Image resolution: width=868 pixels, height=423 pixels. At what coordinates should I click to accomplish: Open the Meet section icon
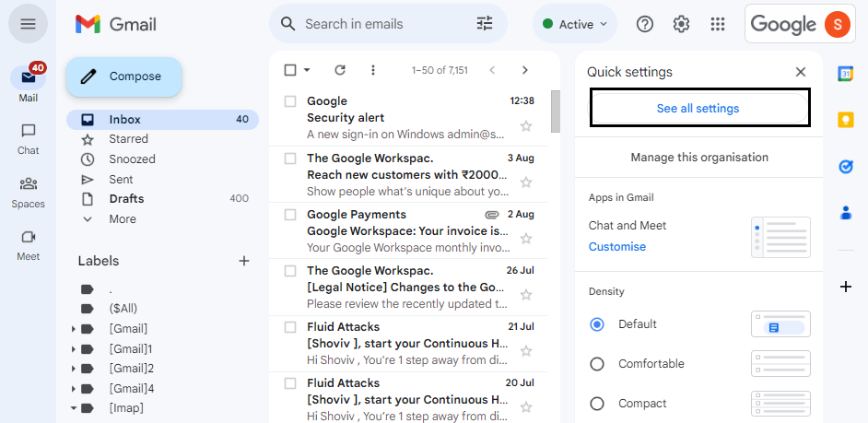[x=29, y=237]
